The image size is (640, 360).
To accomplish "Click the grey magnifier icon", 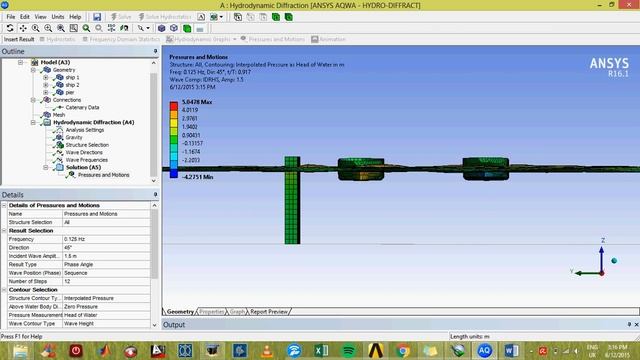I will pyautogui.click(x=99, y=28).
